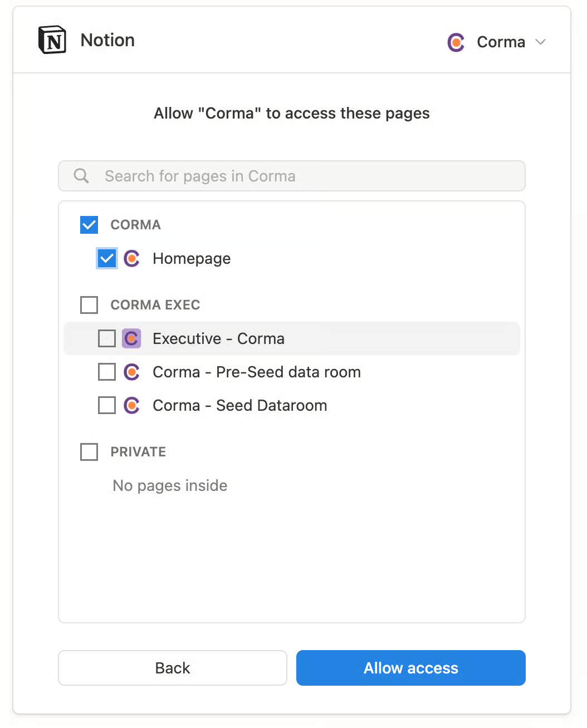
Task: Uncheck the CORMA section checkbox
Action: [89, 225]
